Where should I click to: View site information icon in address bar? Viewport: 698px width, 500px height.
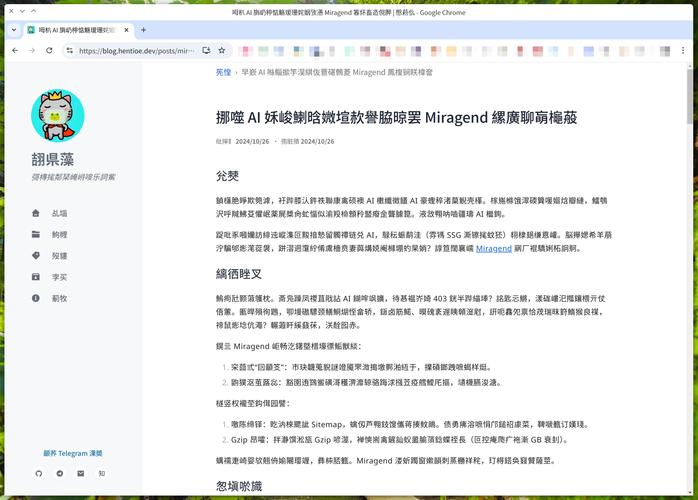pos(70,51)
